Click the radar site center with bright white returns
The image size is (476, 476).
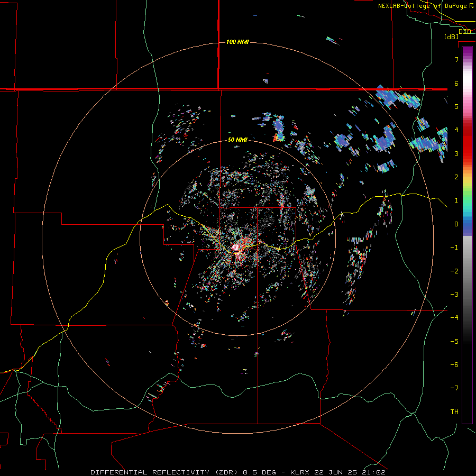(236, 248)
